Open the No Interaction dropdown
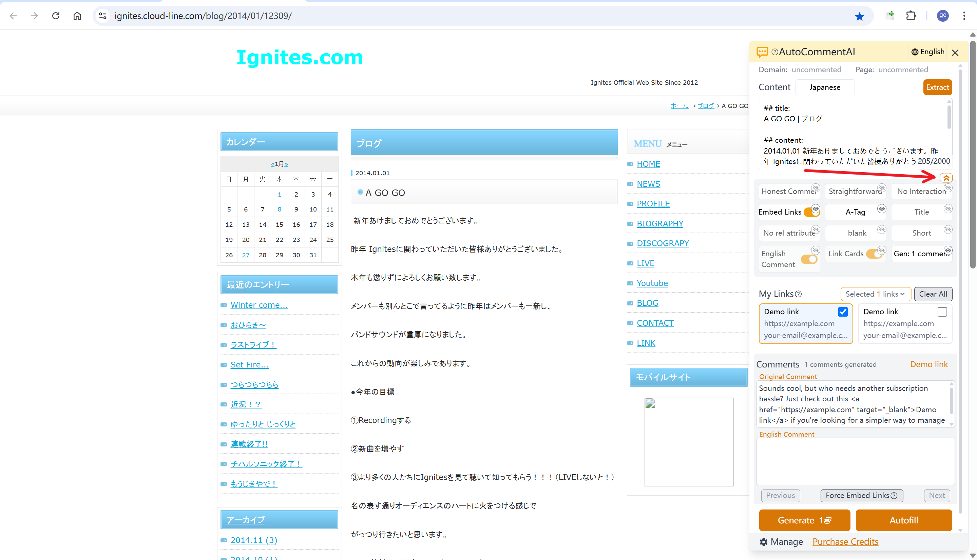977x560 pixels. coord(921,192)
